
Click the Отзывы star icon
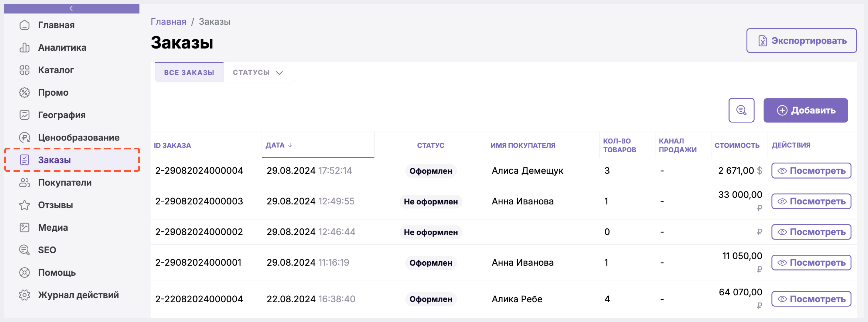pos(24,205)
